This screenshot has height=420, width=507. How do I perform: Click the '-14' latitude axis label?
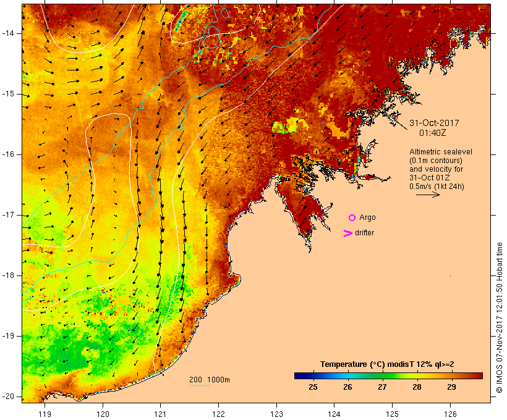pos(7,33)
